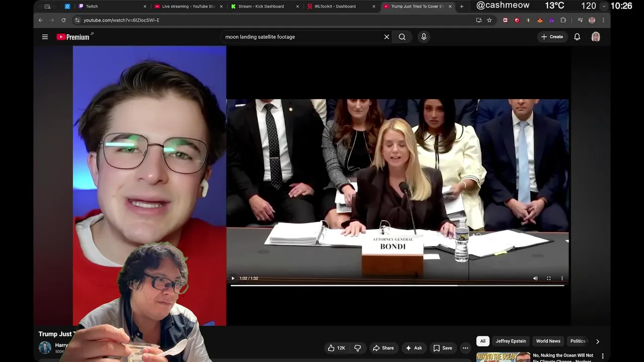
Task: Click the cast or install icon in address bar
Action: click(x=478, y=20)
